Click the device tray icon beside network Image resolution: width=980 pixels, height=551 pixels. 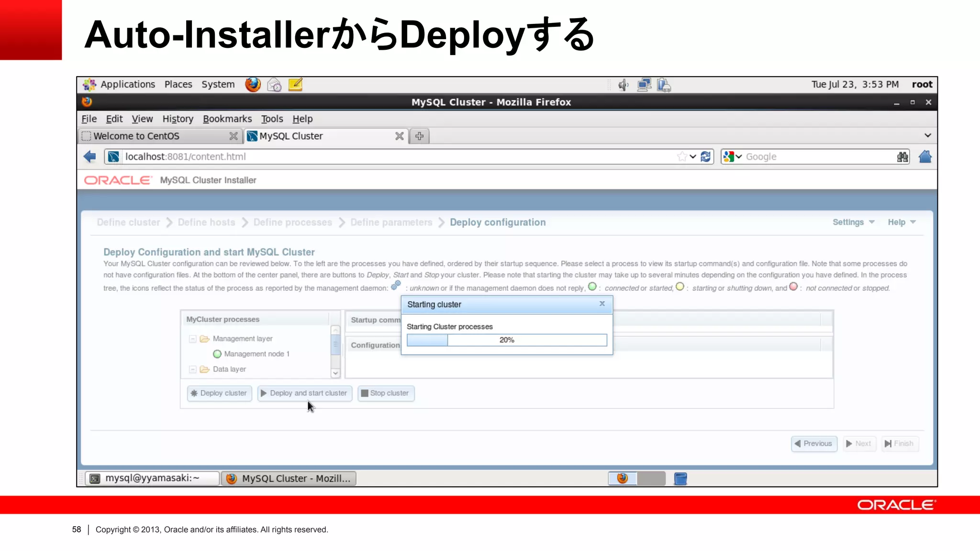click(664, 85)
